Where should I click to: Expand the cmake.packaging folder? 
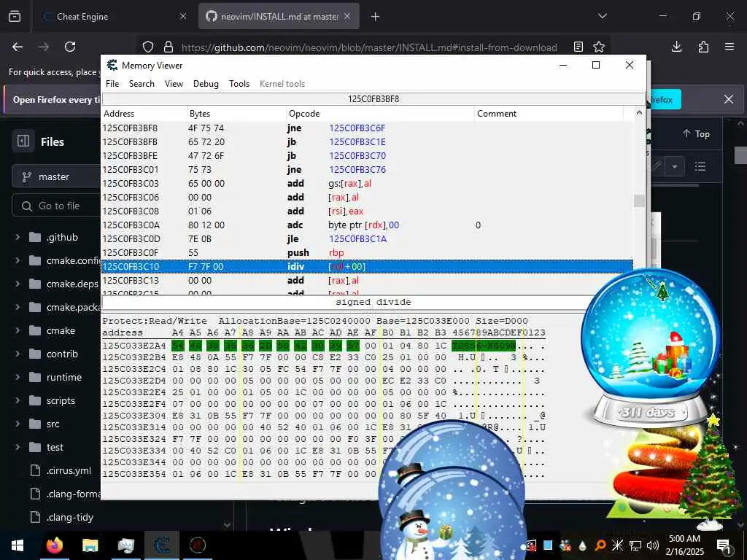point(18,307)
